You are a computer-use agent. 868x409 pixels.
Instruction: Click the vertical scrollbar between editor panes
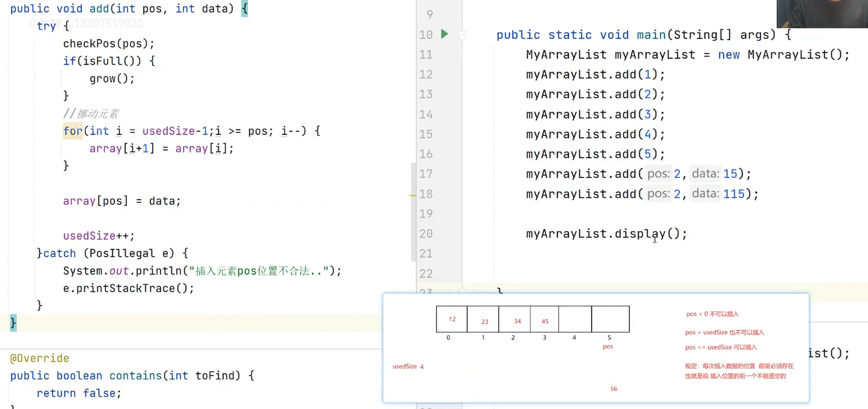tap(413, 212)
